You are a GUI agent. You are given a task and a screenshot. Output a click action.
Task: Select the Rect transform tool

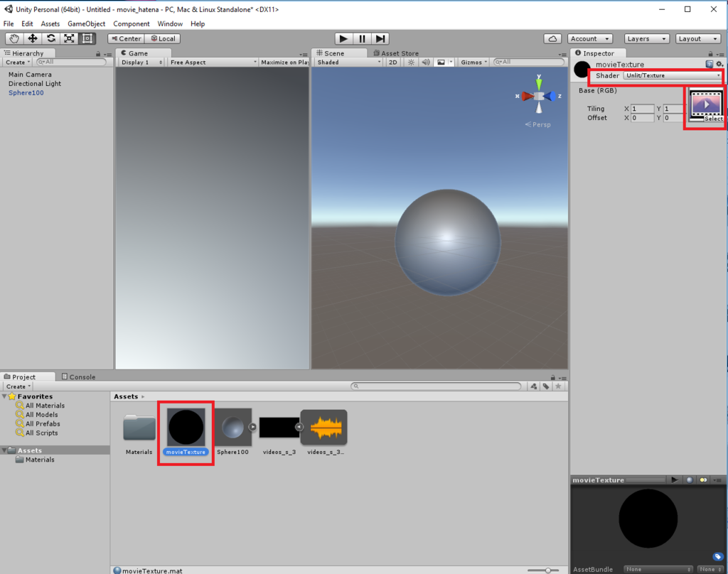87,38
